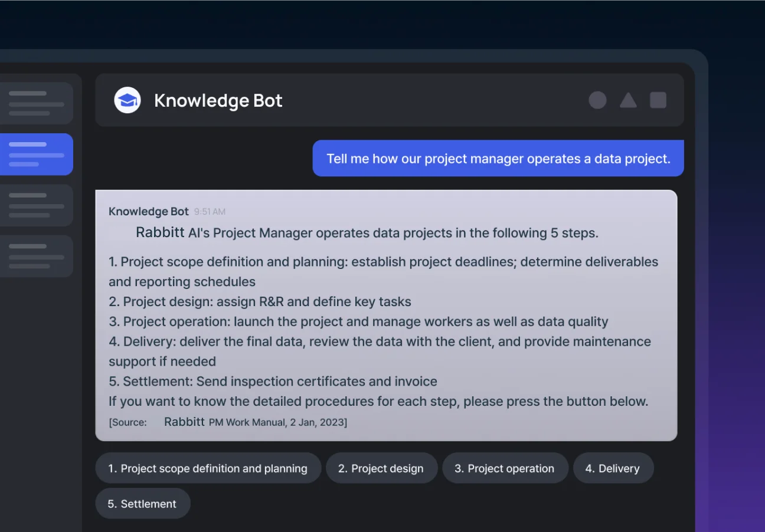Click the 9:51 AM message timestamp
The width and height of the screenshot is (765, 532).
tap(210, 212)
